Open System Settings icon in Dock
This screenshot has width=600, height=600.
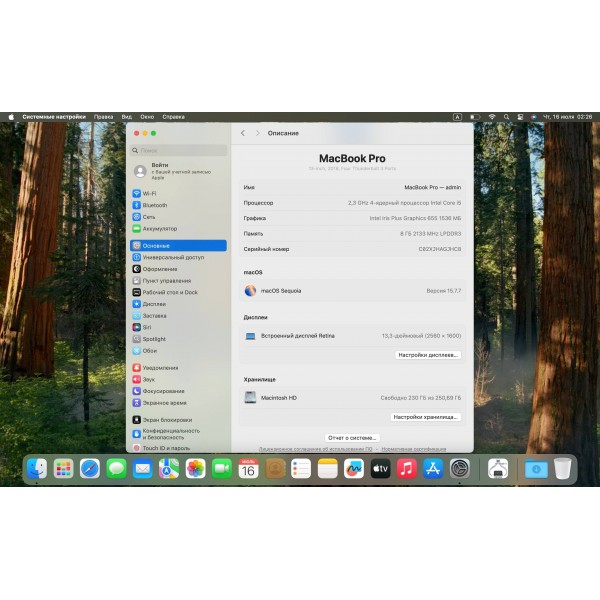click(460, 468)
